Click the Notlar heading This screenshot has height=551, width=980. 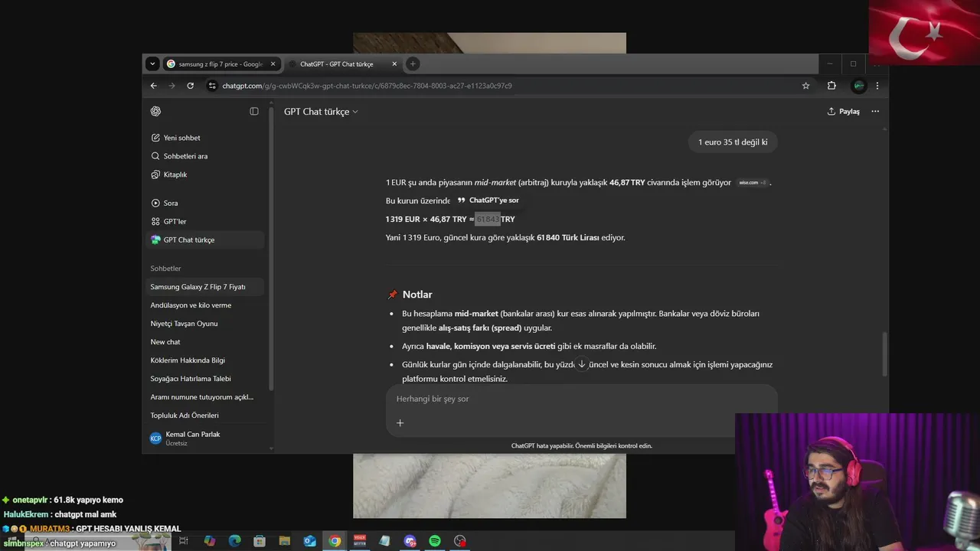tap(417, 295)
